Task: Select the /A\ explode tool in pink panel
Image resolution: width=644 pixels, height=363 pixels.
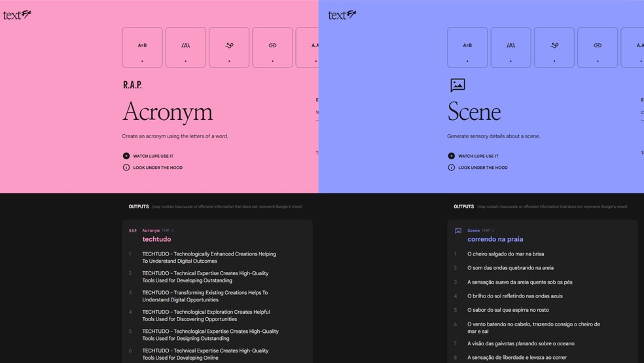Action: pyautogui.click(x=186, y=47)
